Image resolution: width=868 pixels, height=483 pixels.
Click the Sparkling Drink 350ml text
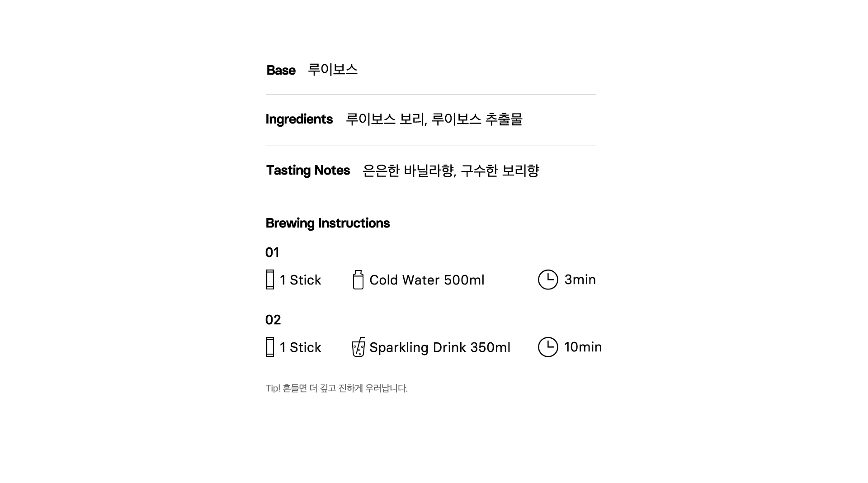(440, 347)
